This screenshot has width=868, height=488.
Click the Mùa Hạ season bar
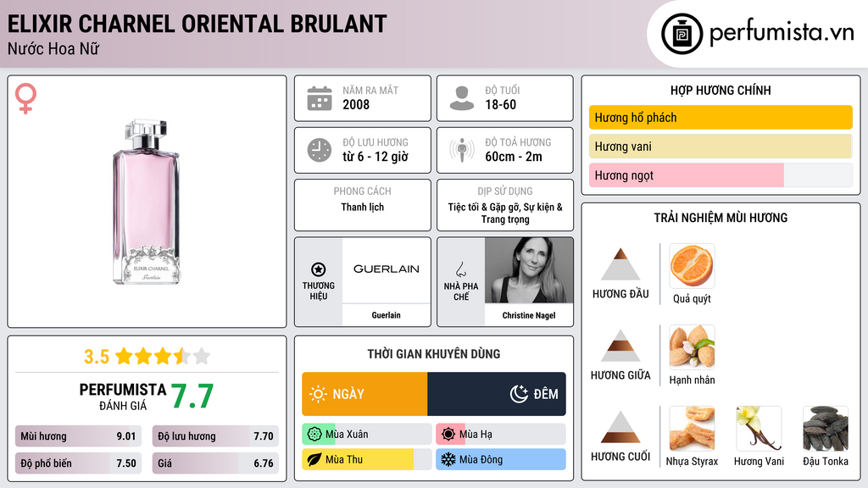[x=500, y=435]
